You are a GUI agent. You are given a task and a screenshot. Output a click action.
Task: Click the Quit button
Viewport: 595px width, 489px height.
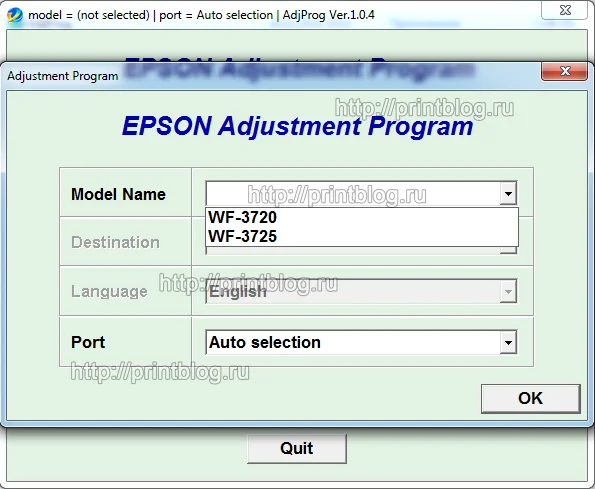[297, 448]
